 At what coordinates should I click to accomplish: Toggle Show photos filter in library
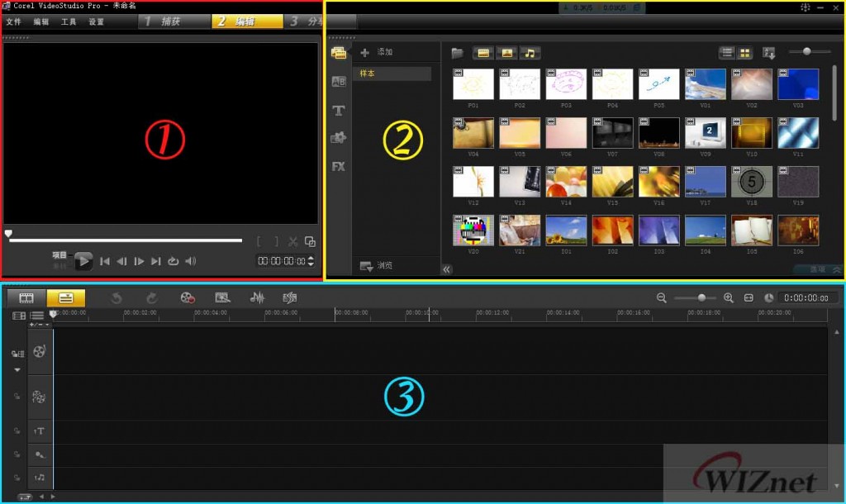pos(506,53)
